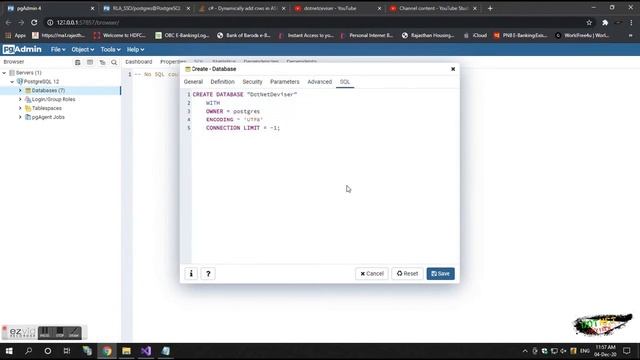Select pgAgent Jobs in the tree
Image resolution: width=640 pixels, height=360 pixels.
point(48,117)
